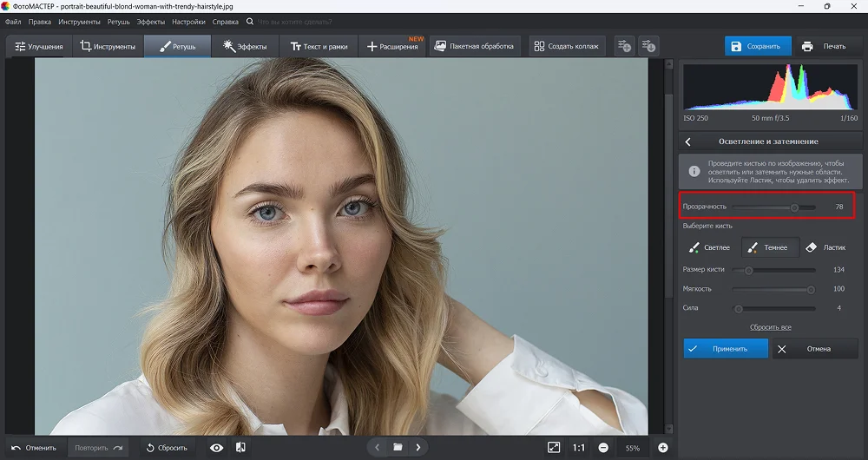The width and height of the screenshot is (868, 460).
Task: Go back using the arrow beside Осветление и затемнение
Action: tap(688, 141)
